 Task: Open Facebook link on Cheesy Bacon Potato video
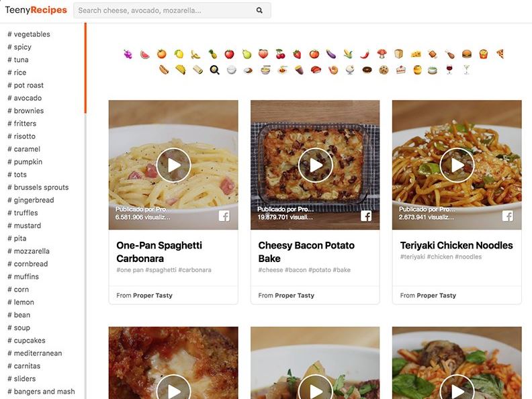click(366, 216)
